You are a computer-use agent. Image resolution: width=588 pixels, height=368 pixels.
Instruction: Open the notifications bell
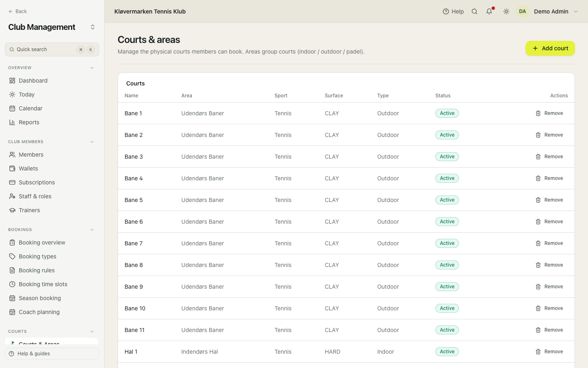pyautogui.click(x=489, y=11)
